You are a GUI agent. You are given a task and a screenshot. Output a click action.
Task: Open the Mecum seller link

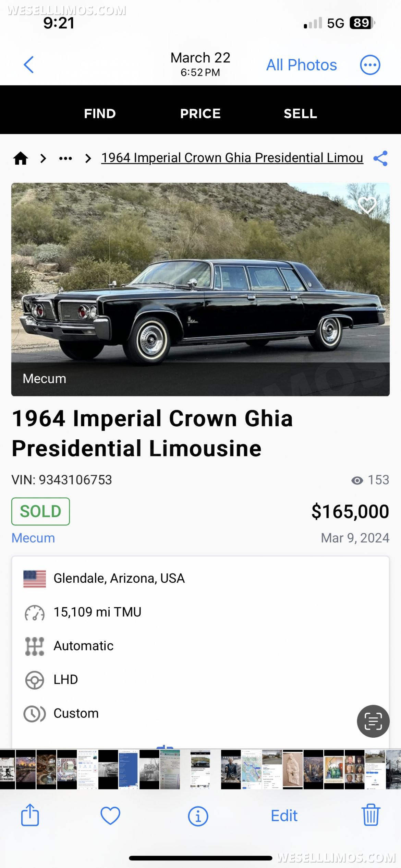pos(33,538)
